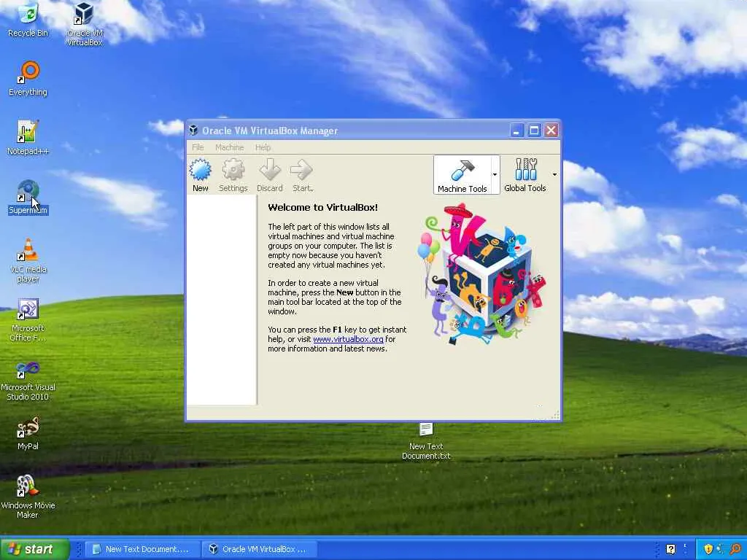Select the Windows Movie Maker shortcut

click(x=28, y=496)
